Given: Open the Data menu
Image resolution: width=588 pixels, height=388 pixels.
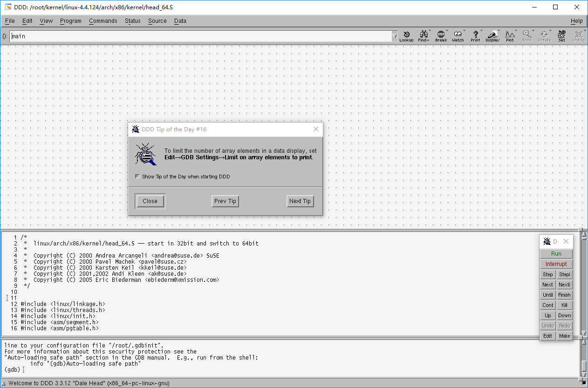Looking at the screenshot, I should pyautogui.click(x=180, y=20).
